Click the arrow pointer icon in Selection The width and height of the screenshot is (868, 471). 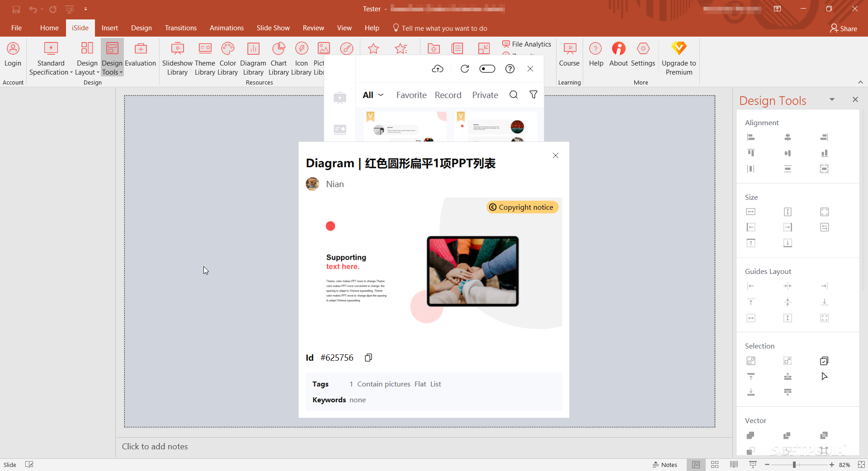tap(824, 376)
